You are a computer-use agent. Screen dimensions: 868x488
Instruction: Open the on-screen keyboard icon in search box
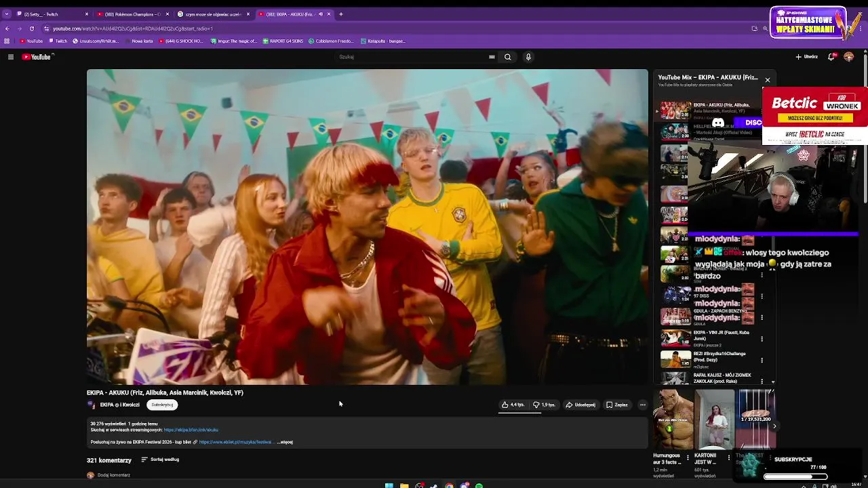click(492, 57)
